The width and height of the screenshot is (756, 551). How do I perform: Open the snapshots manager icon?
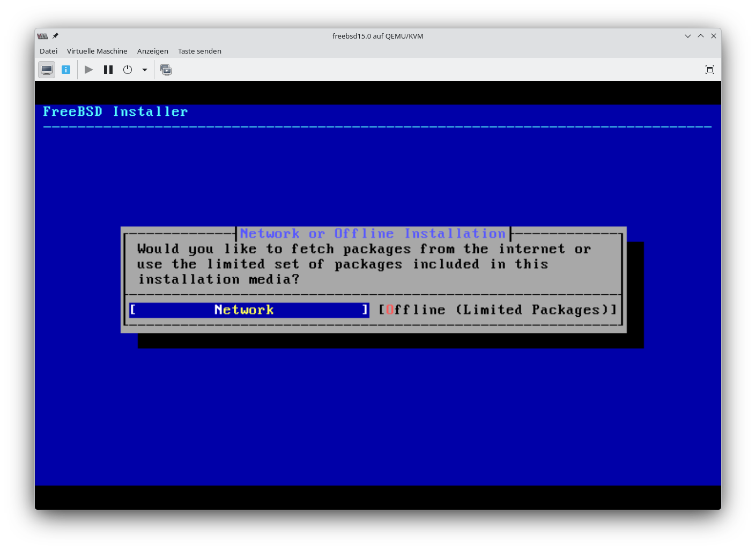(x=166, y=70)
